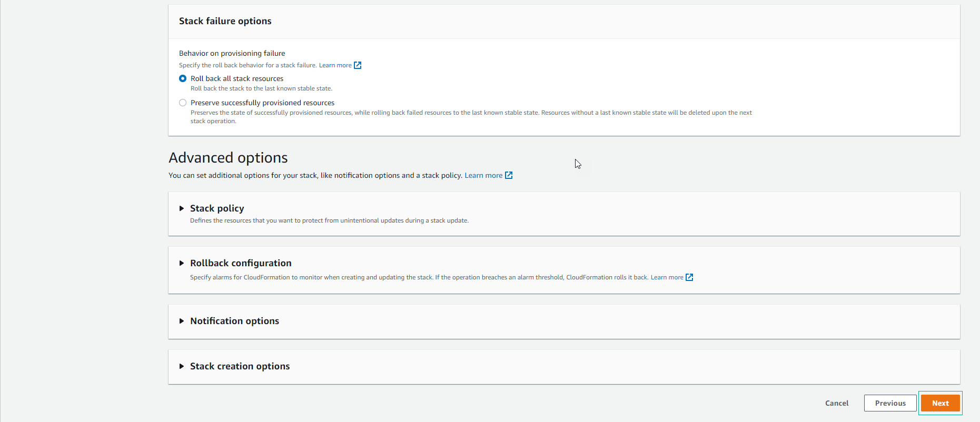980x422 pixels.
Task: Cancel the stack creation
Action: tap(837, 403)
